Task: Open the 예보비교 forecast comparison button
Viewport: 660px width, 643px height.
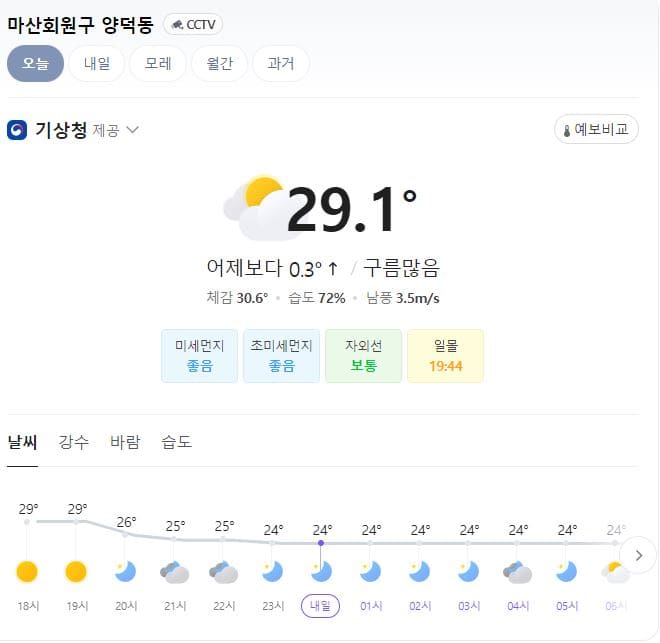Action: (x=596, y=129)
